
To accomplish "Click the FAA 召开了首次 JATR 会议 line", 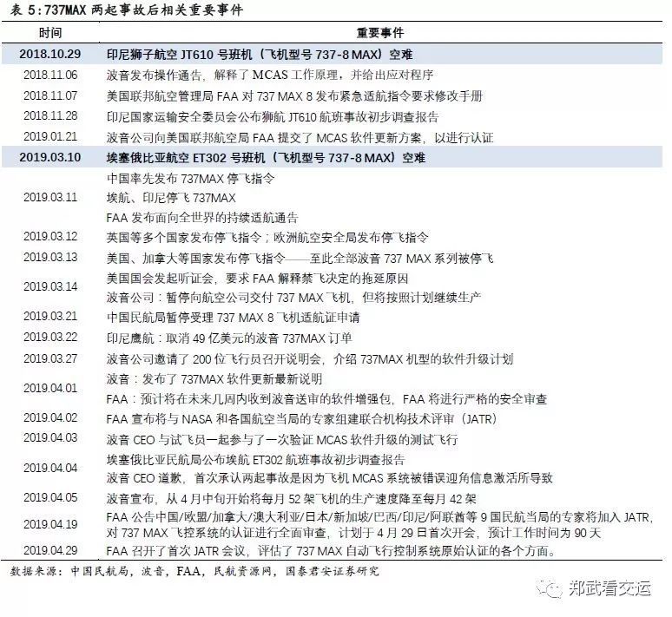I will click(332, 550).
